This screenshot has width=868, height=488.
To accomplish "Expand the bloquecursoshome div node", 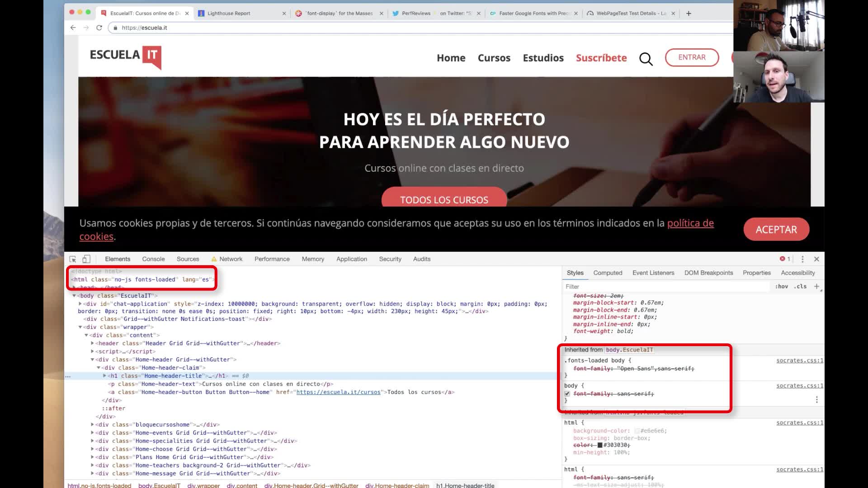I will click(92, 425).
